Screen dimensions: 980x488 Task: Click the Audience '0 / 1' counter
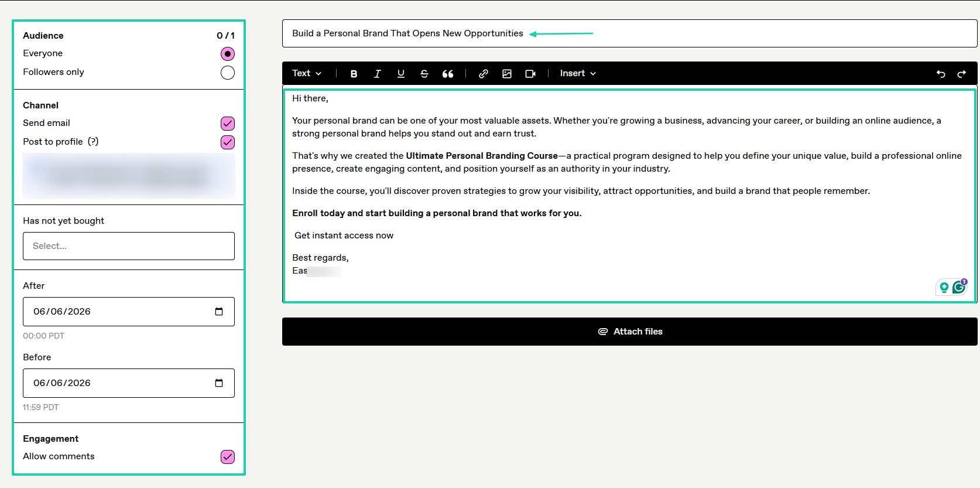click(225, 36)
